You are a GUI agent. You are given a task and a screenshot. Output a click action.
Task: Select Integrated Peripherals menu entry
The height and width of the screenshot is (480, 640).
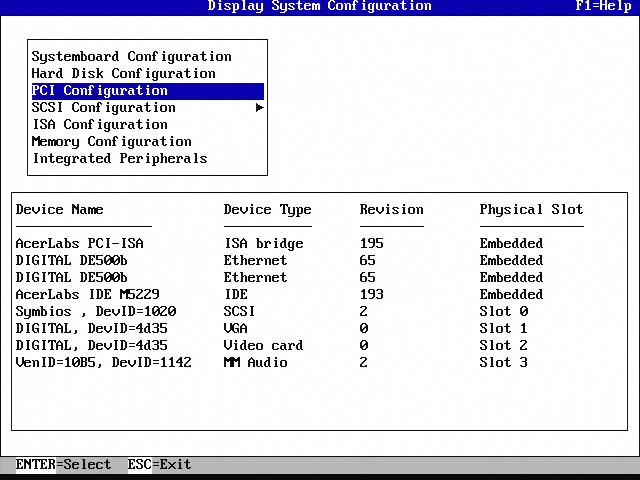point(119,159)
